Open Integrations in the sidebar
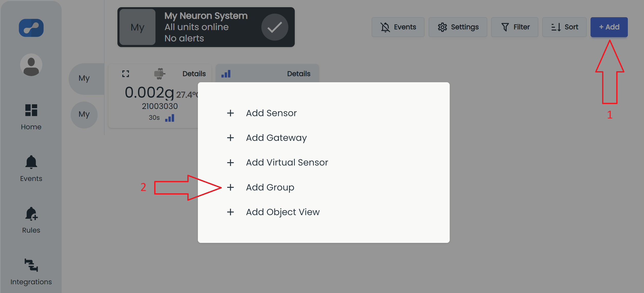This screenshot has width=644, height=293. click(x=31, y=272)
